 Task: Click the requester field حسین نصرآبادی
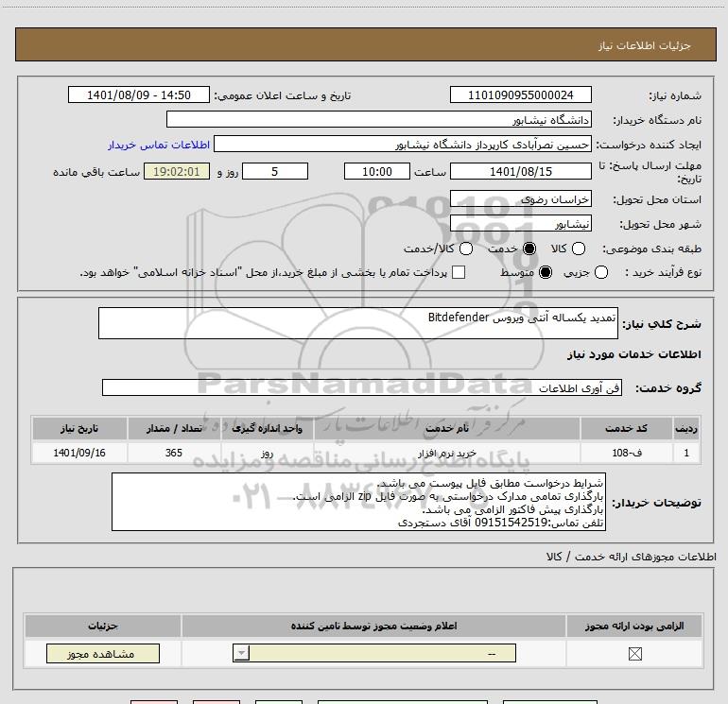403,144
